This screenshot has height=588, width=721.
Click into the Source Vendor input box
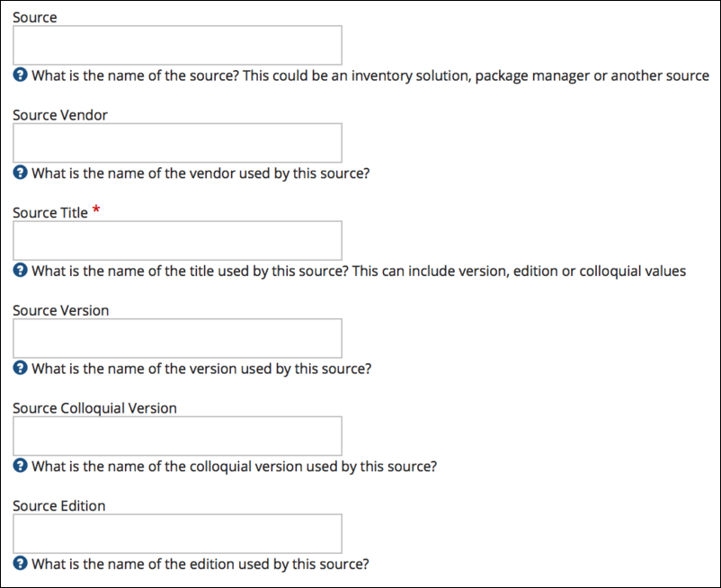177,143
